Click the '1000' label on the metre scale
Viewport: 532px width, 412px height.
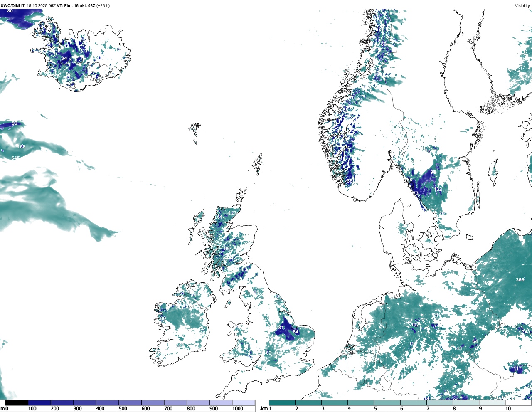click(x=238, y=409)
